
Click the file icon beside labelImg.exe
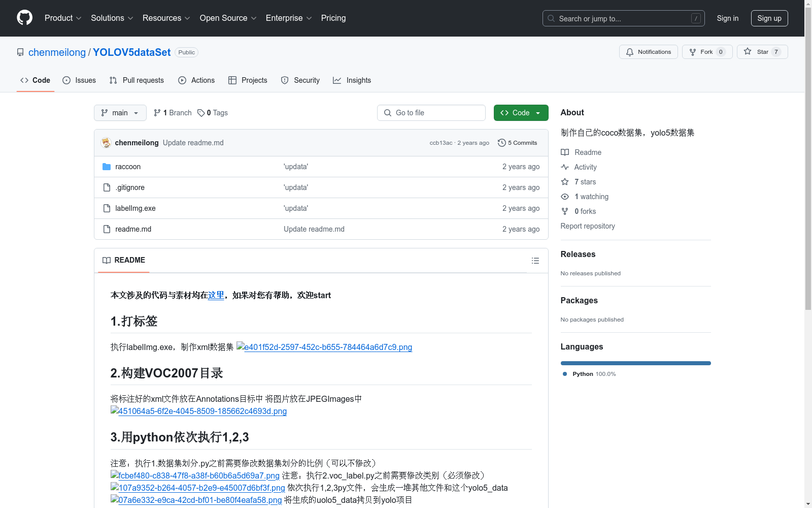(107, 208)
